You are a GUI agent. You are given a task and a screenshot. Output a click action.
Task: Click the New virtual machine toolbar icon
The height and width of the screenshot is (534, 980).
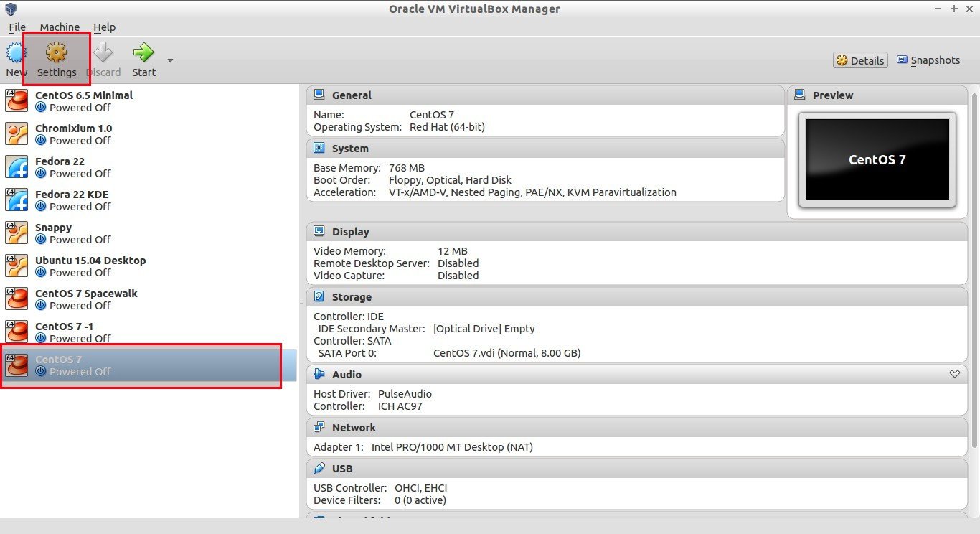coord(16,52)
